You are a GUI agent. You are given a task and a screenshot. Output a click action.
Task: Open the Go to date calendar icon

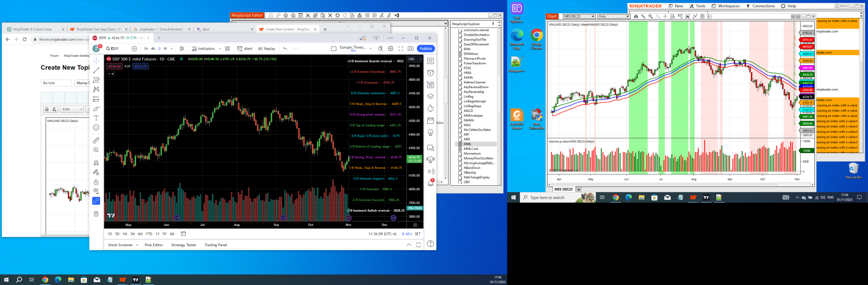click(x=183, y=234)
